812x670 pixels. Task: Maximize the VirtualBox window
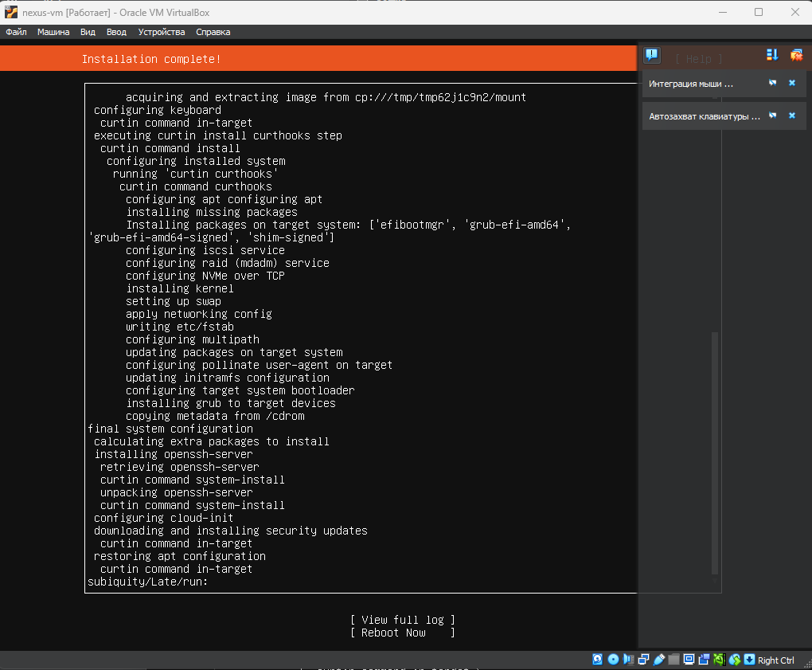click(x=759, y=12)
